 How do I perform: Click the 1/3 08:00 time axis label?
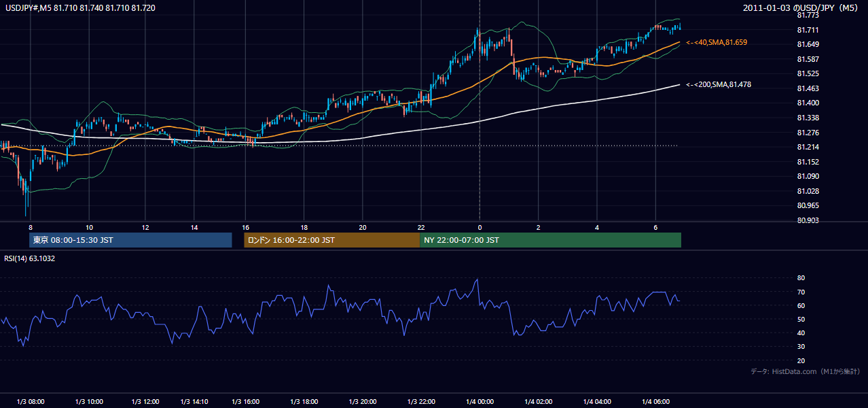tap(31, 401)
